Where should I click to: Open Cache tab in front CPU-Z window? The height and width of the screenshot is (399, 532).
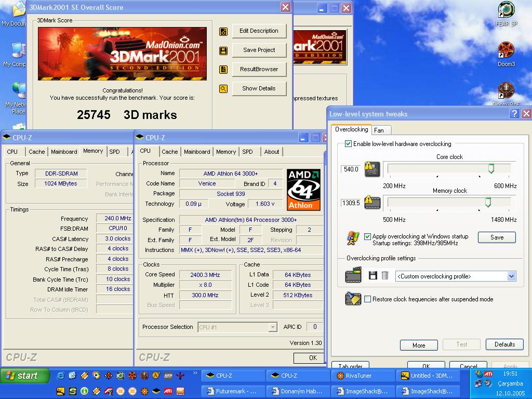(x=170, y=152)
